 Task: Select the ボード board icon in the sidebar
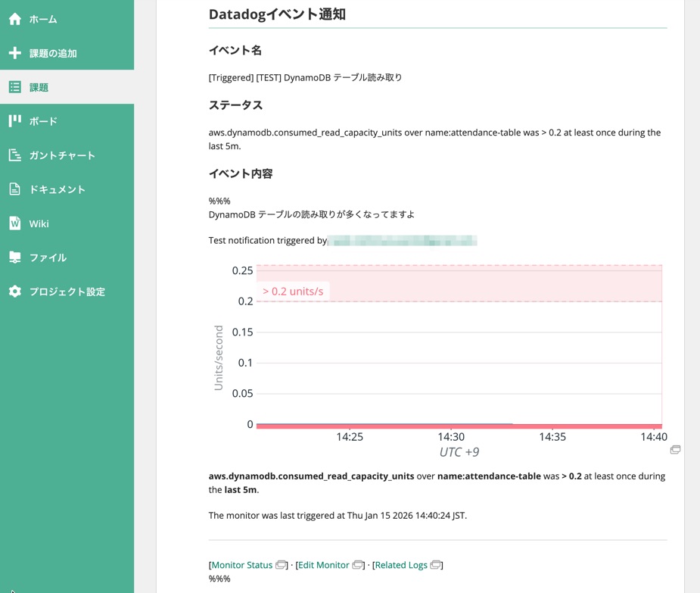pos(14,120)
